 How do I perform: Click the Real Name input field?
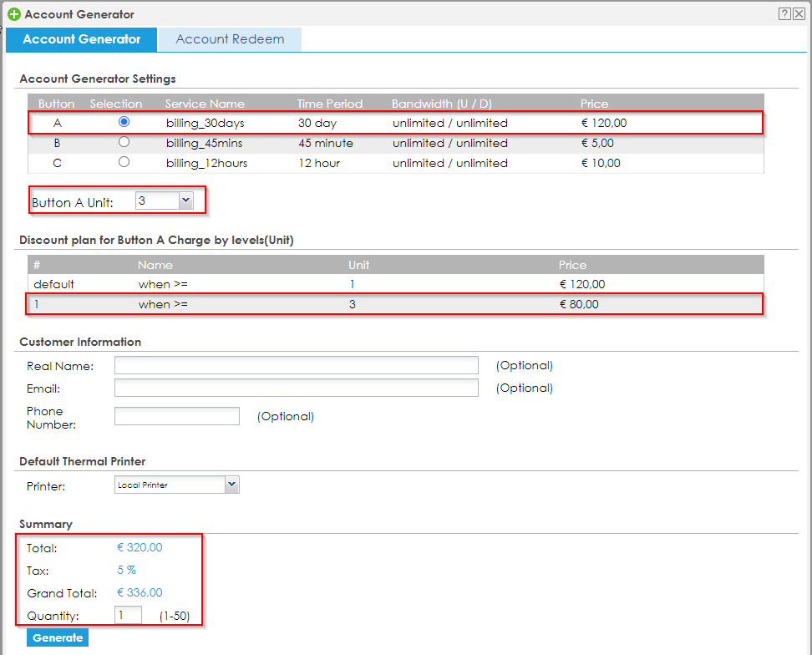click(x=296, y=365)
